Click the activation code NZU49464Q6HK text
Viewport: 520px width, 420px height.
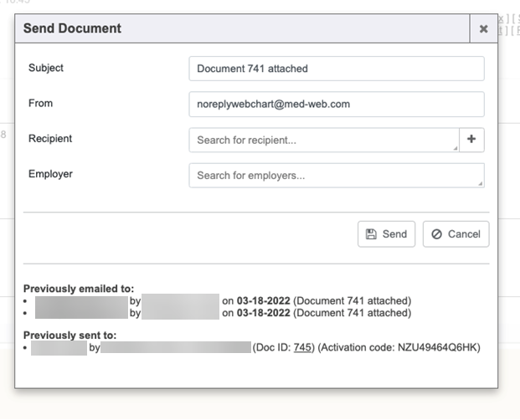[441, 347]
